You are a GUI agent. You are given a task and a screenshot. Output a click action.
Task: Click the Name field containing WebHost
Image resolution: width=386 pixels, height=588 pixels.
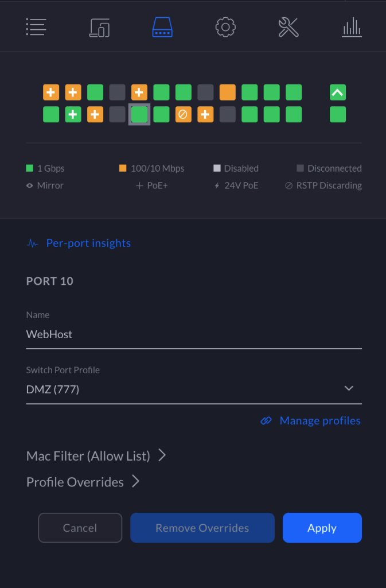[194, 334]
